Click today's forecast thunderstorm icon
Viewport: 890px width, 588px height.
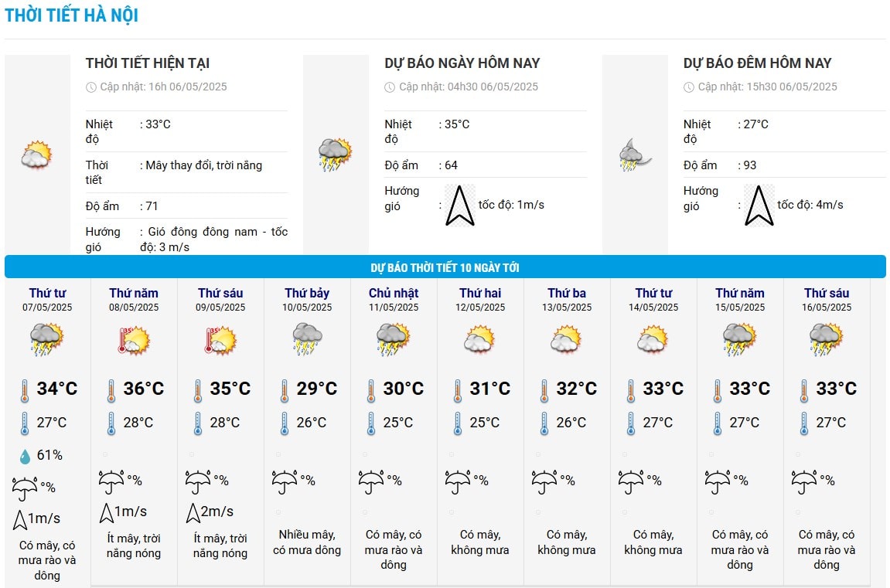(336, 155)
